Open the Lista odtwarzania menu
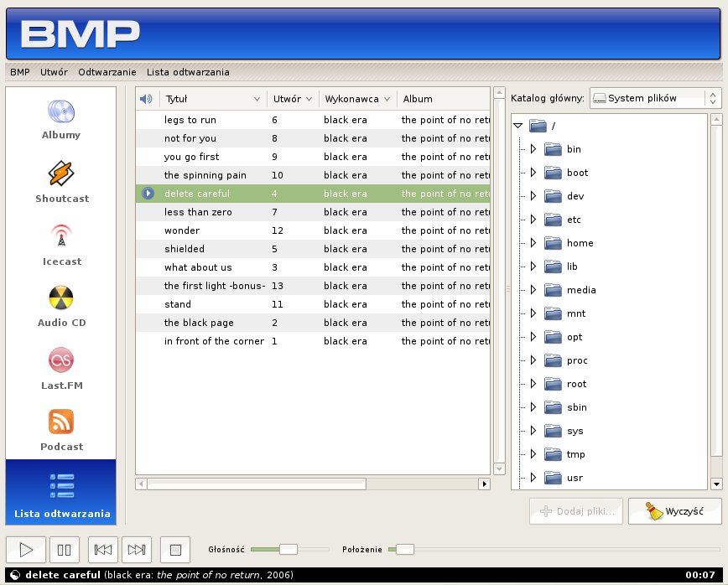 click(x=188, y=72)
